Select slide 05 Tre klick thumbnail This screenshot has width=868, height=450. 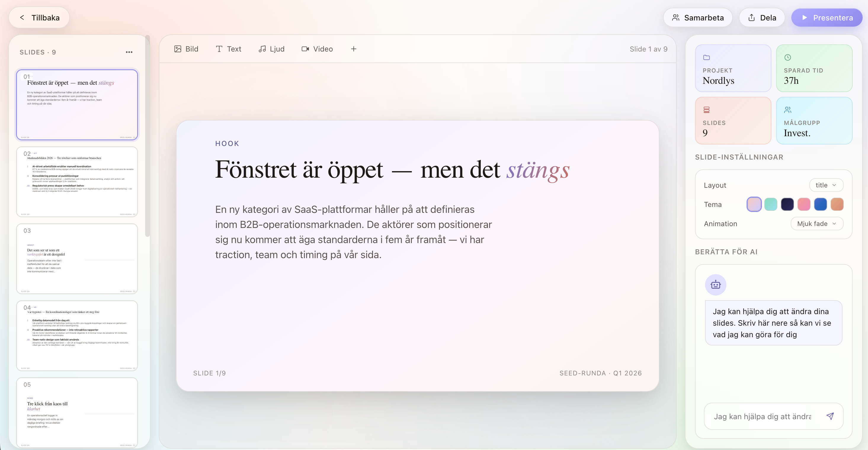(77, 412)
